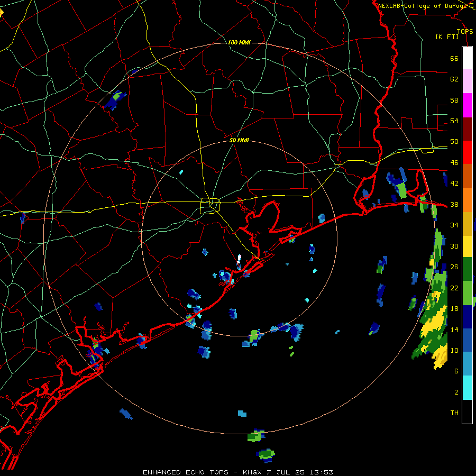Click the navy blue legend swatch

click(467, 317)
